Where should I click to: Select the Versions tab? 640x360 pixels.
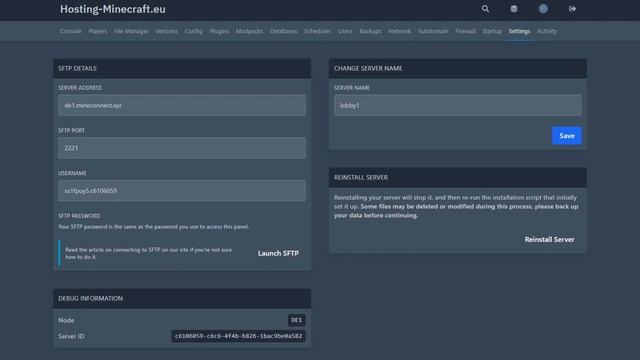[x=167, y=31]
